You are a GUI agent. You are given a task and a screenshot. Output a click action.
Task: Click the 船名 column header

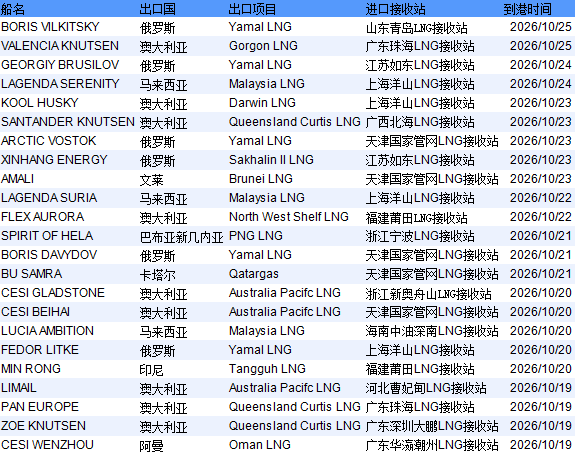13,9
